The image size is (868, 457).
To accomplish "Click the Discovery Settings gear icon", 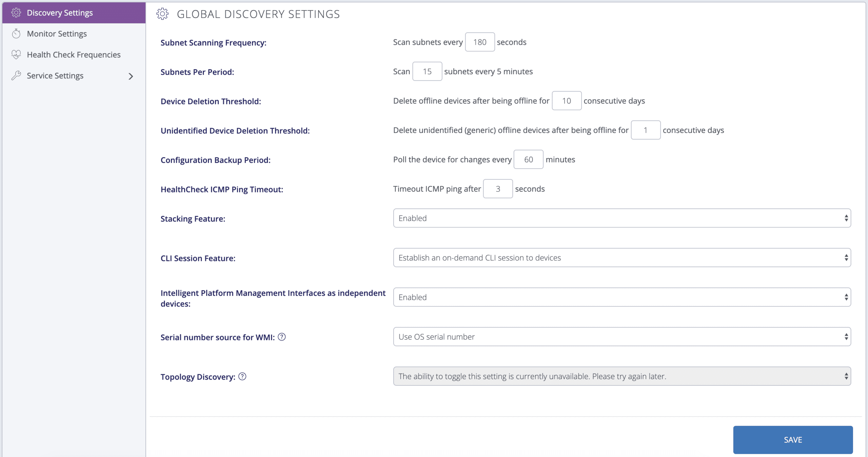I will tap(16, 12).
